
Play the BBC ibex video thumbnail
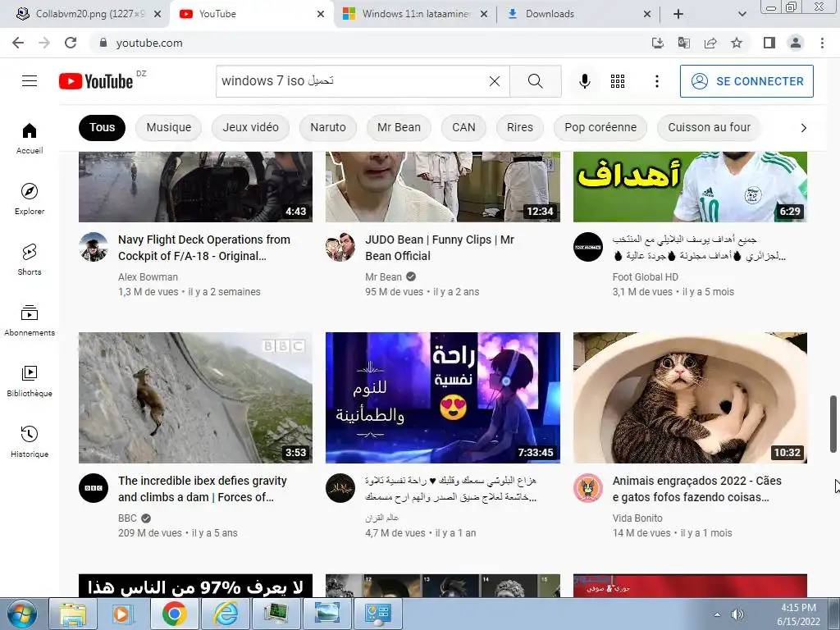coord(195,398)
